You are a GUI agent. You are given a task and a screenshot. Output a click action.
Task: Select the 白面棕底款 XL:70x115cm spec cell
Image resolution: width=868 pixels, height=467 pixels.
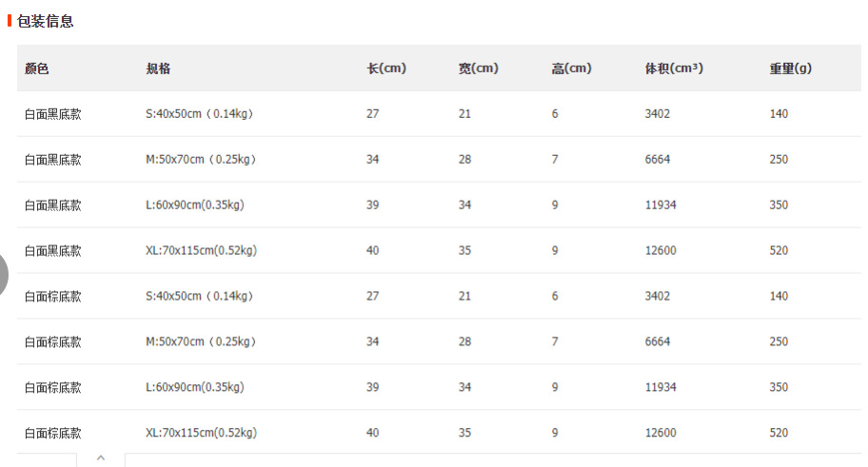pos(201,434)
